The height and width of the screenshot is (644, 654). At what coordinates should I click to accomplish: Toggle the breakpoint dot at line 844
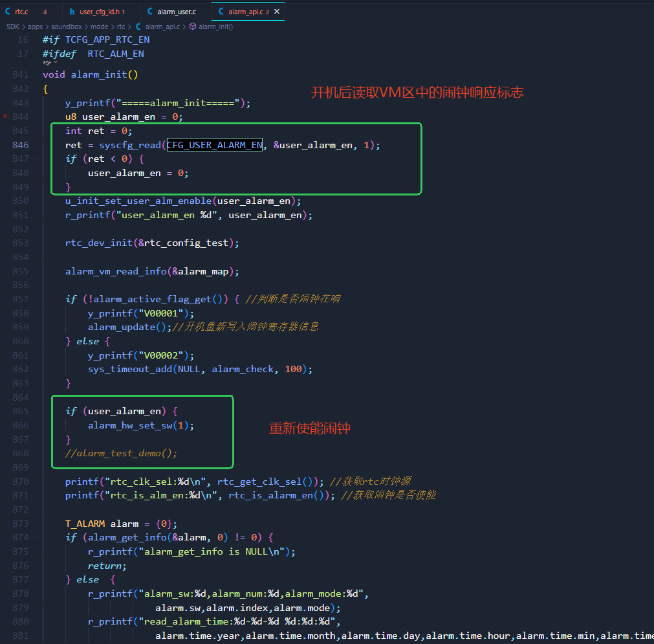(5, 117)
